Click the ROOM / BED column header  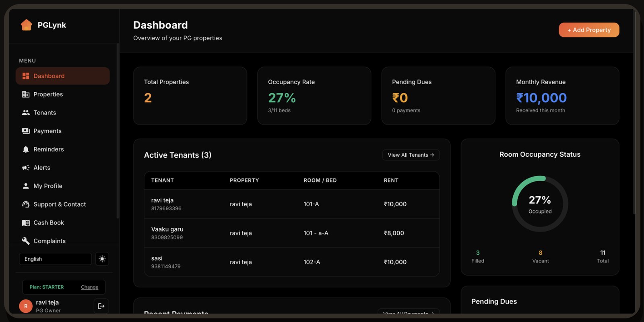point(320,181)
